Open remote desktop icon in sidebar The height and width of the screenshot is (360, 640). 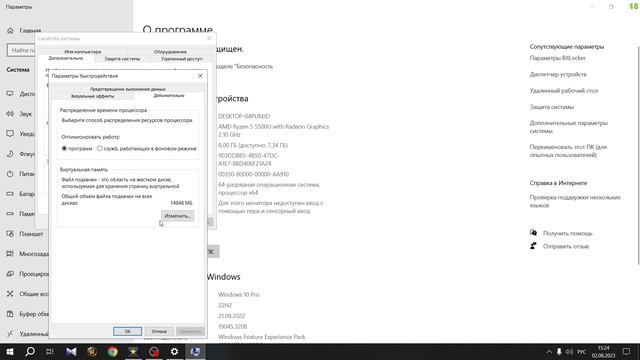(x=10, y=333)
